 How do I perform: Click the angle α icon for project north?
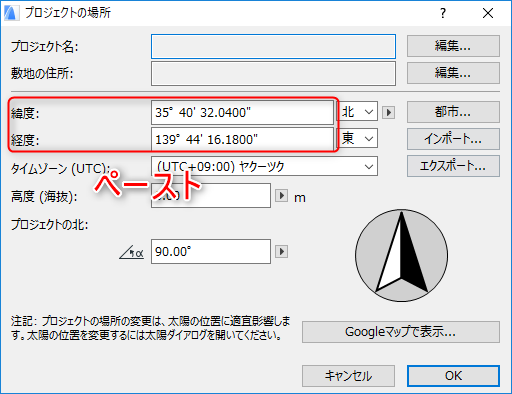[132, 252]
